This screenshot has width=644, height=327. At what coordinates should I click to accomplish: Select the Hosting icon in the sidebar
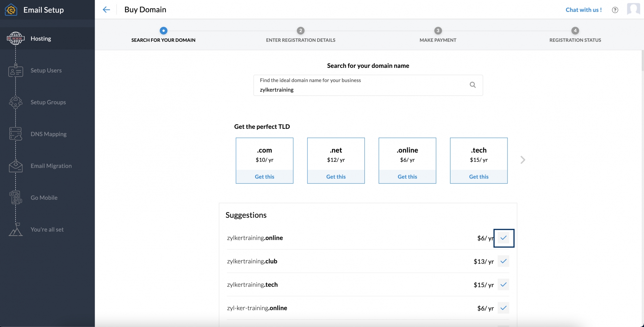15,38
